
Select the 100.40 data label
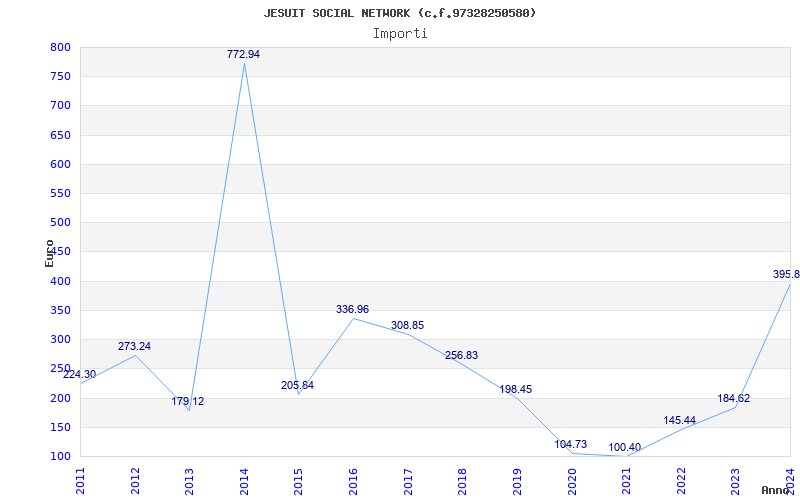(x=624, y=447)
